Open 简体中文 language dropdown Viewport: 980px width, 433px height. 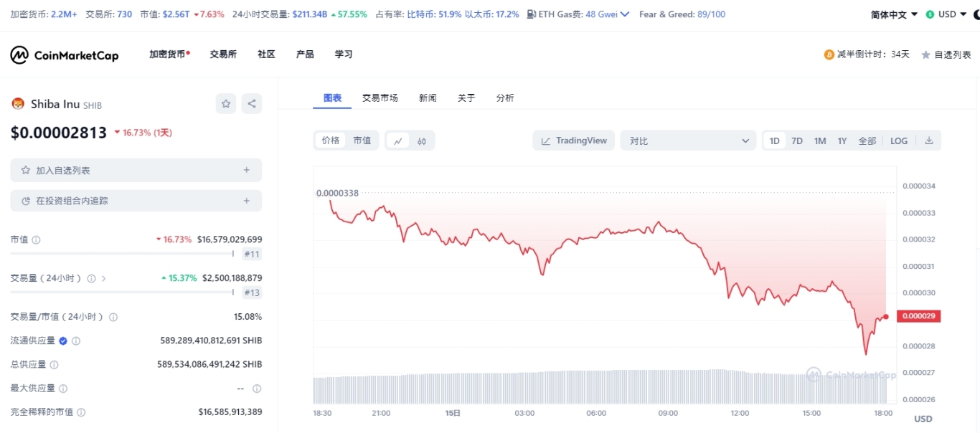[x=894, y=14]
